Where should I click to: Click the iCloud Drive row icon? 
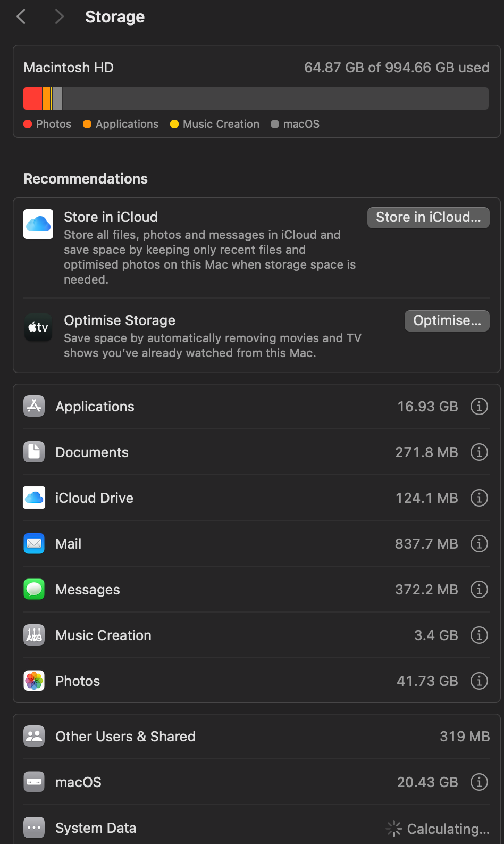point(34,498)
